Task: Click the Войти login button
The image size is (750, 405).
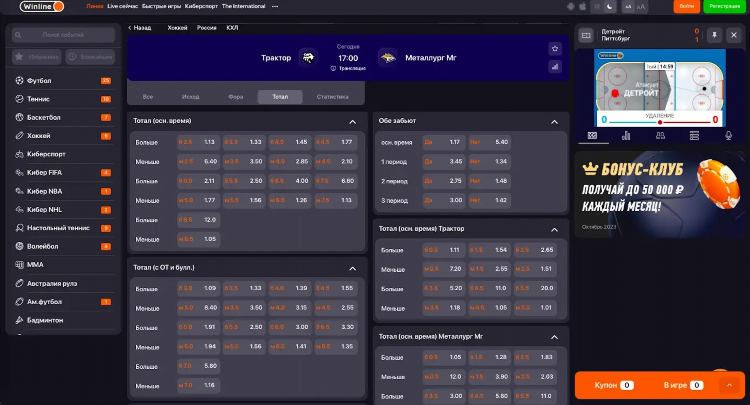Action: pyautogui.click(x=686, y=6)
